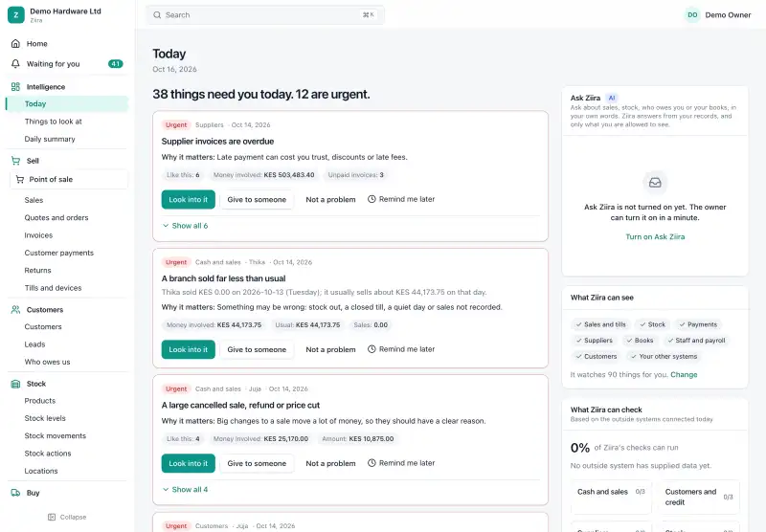Open Stock movements

click(x=56, y=436)
